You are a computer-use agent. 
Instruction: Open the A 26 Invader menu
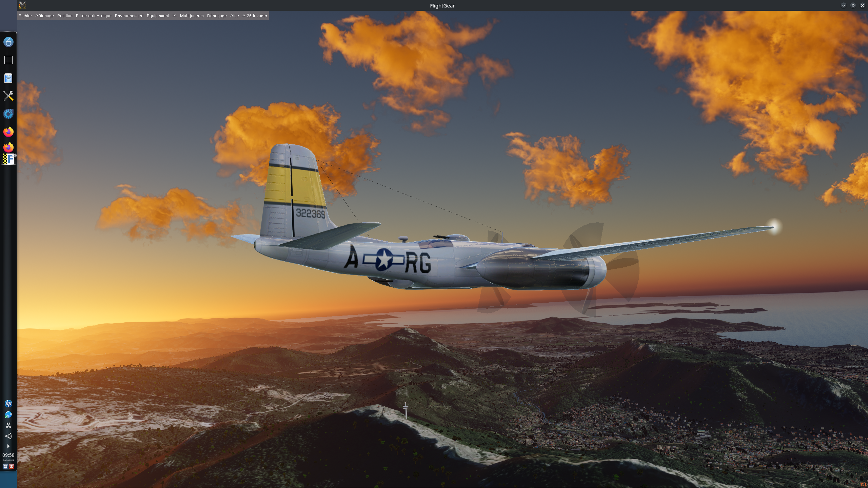pos(255,16)
